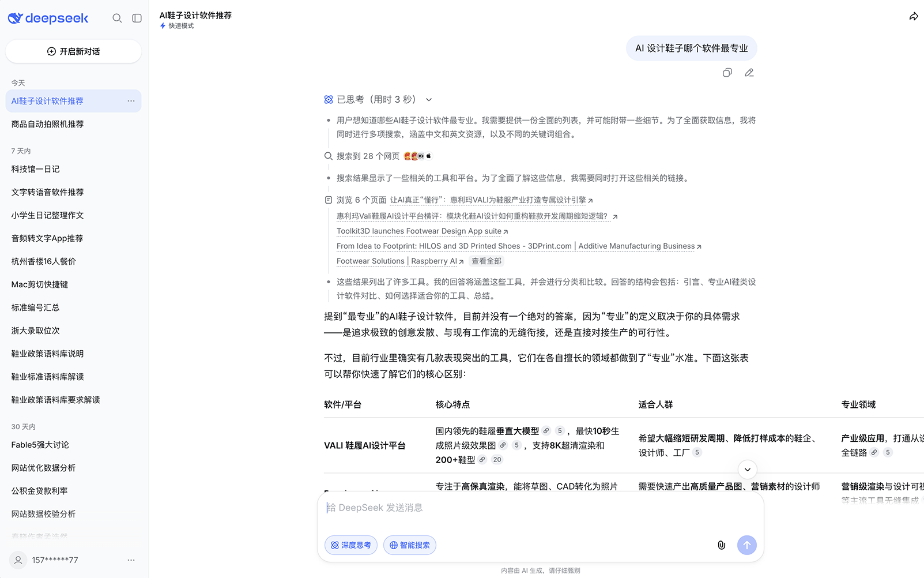Open the chat search icon

[x=117, y=18]
